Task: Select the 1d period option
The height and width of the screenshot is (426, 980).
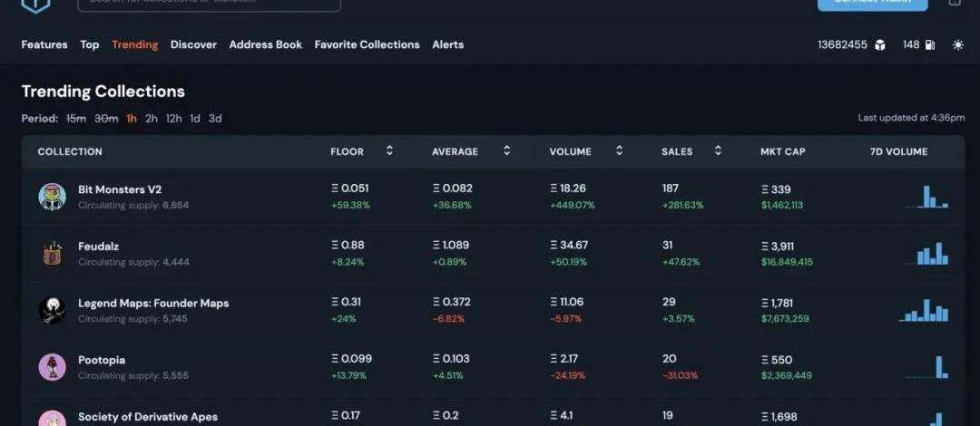Action: click(x=195, y=119)
